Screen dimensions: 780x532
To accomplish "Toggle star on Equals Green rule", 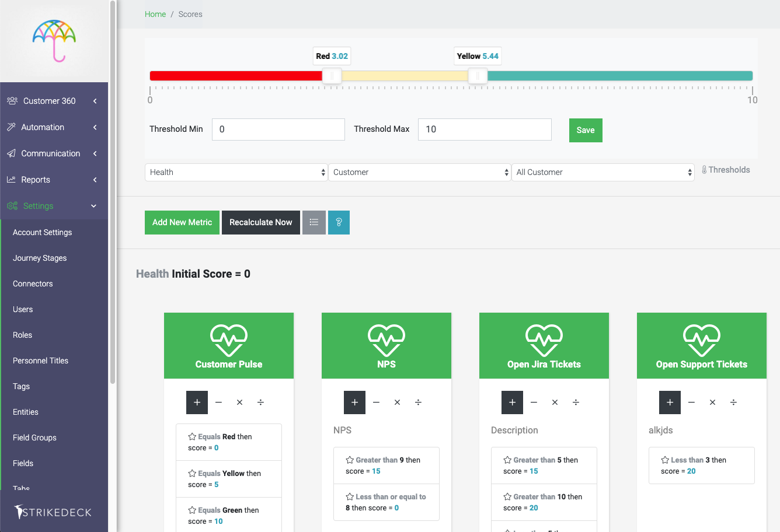I will click(x=192, y=510).
